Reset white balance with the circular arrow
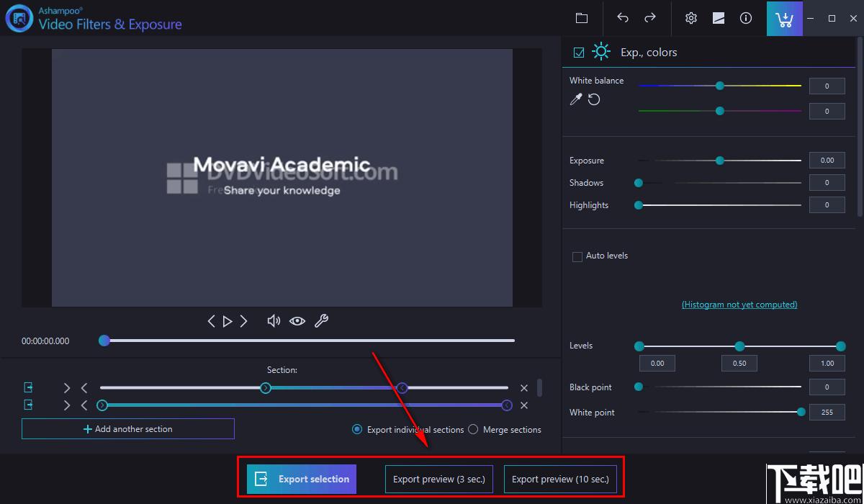864x504 pixels. click(594, 99)
